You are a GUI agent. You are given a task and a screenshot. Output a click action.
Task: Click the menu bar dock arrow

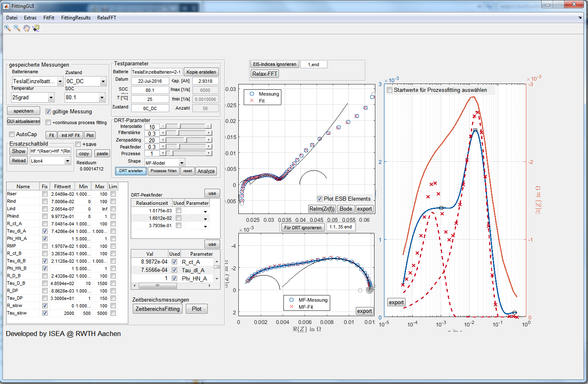tap(580, 18)
